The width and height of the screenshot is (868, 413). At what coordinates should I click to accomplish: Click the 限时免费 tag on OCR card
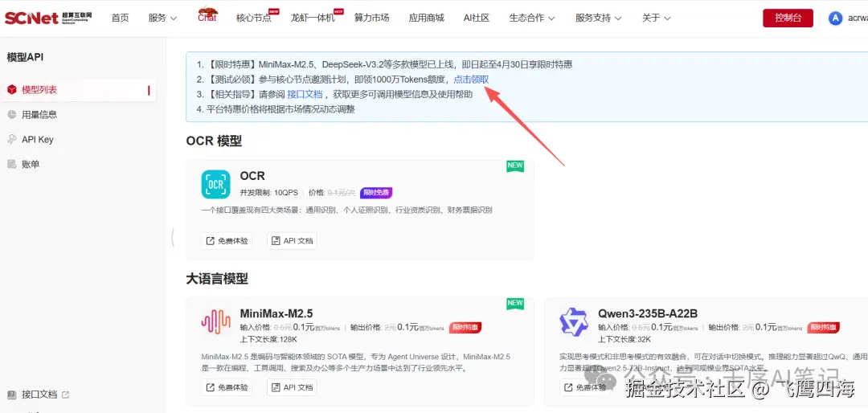pos(376,193)
